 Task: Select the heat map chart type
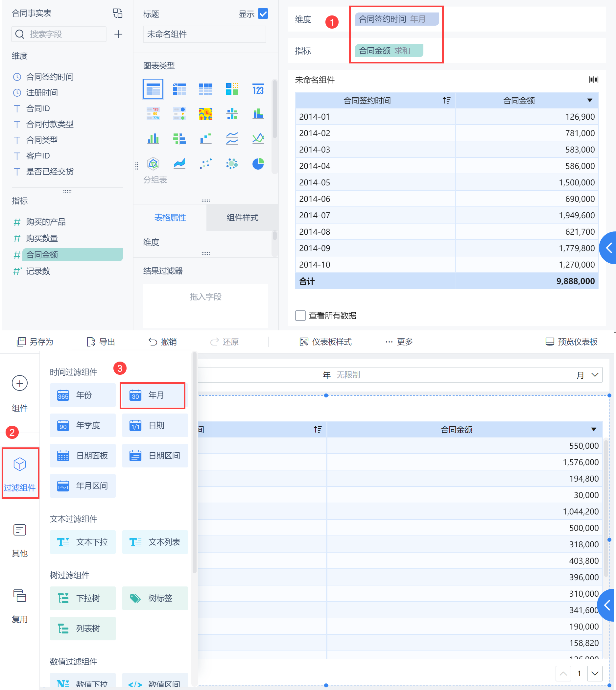click(205, 114)
